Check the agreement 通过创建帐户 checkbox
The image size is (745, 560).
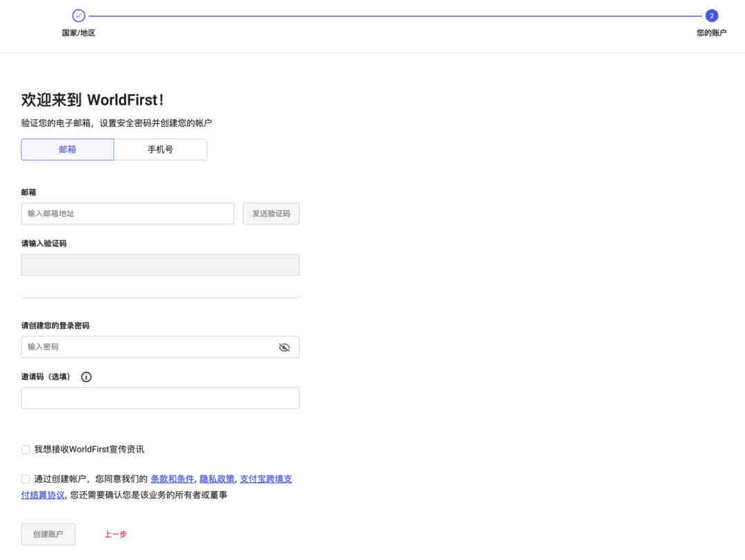(26, 479)
